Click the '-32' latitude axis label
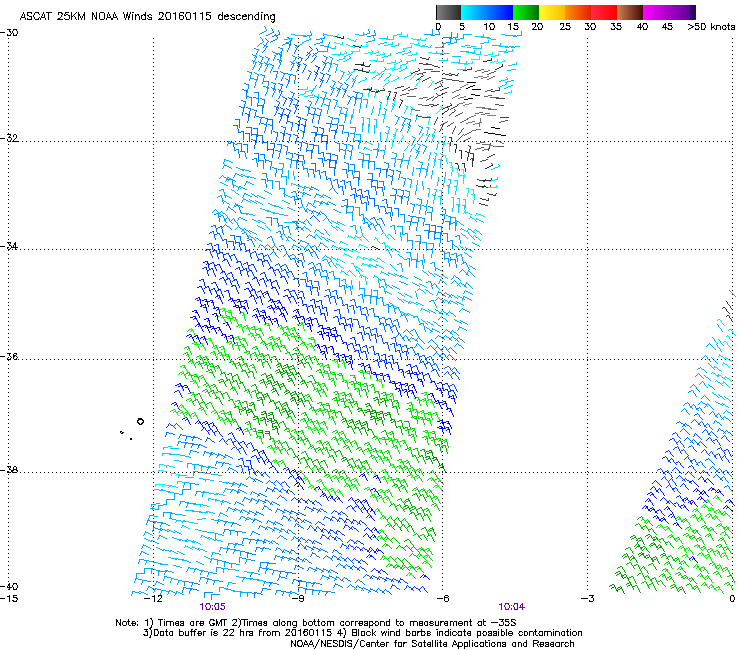Screen dimensions: 740x650 click(x=9, y=138)
